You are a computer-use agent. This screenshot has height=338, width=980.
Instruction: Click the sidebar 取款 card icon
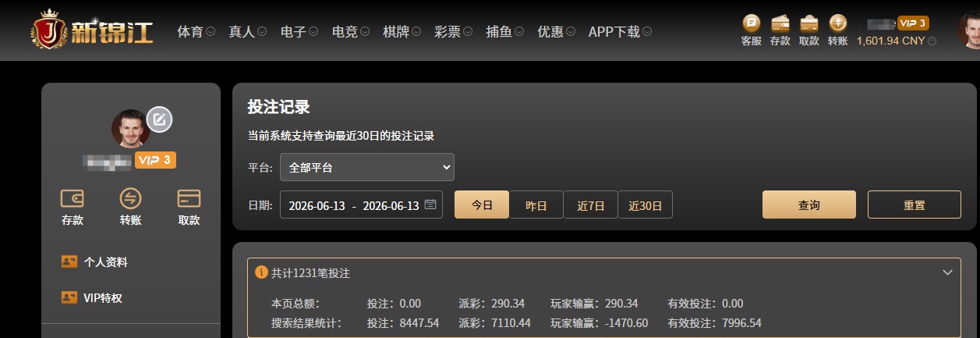click(x=189, y=197)
